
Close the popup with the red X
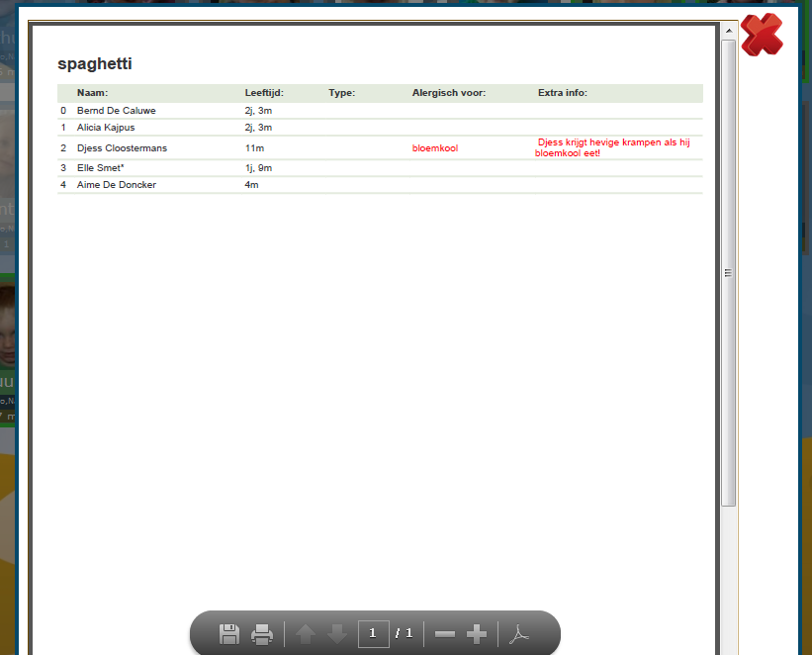pyautogui.click(x=761, y=36)
